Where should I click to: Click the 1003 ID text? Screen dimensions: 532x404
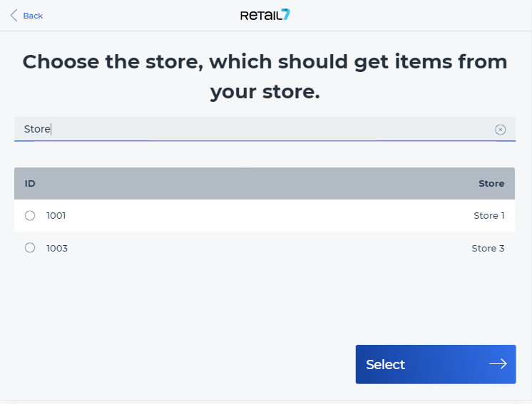pos(57,248)
